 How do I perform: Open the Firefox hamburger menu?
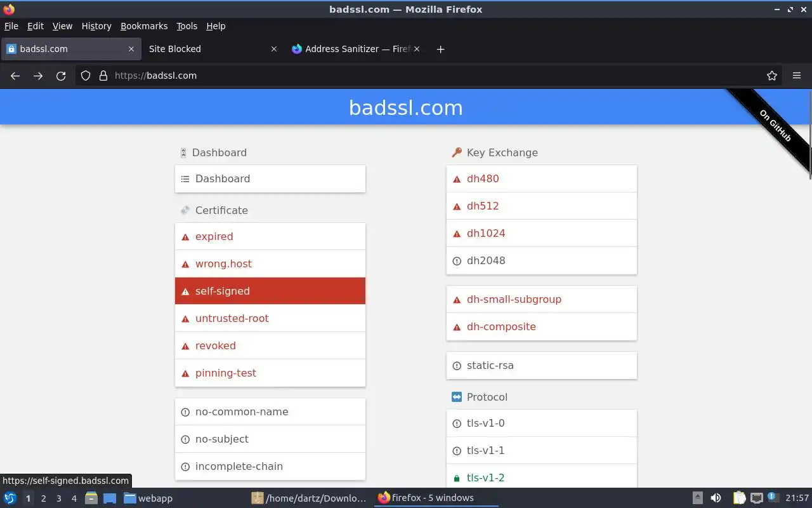coord(797,76)
